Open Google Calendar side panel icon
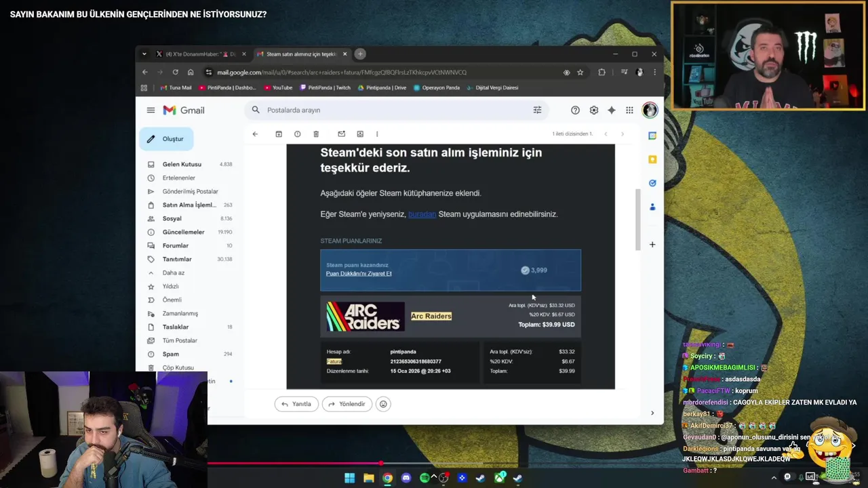 pos(652,136)
